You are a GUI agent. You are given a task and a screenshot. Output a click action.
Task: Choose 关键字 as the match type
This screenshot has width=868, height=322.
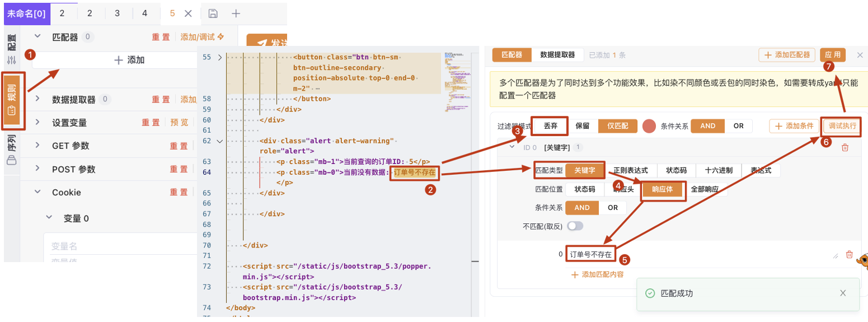pos(584,170)
